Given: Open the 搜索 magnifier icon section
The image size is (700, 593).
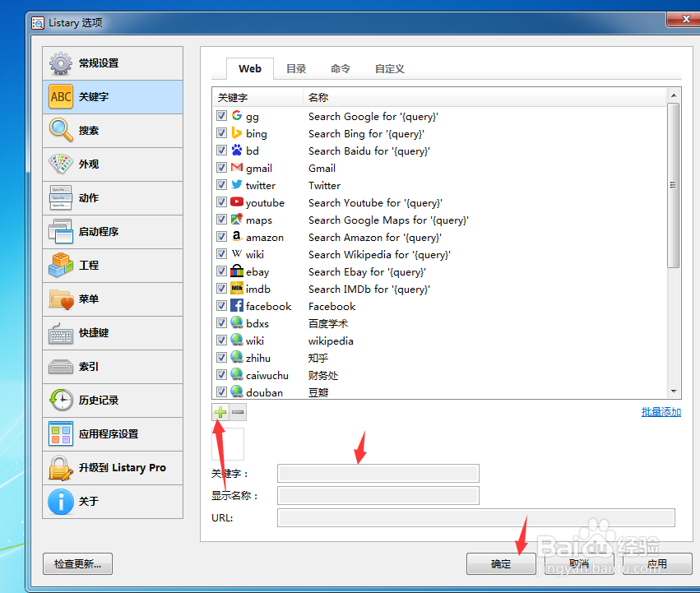Looking at the screenshot, I should tap(61, 131).
